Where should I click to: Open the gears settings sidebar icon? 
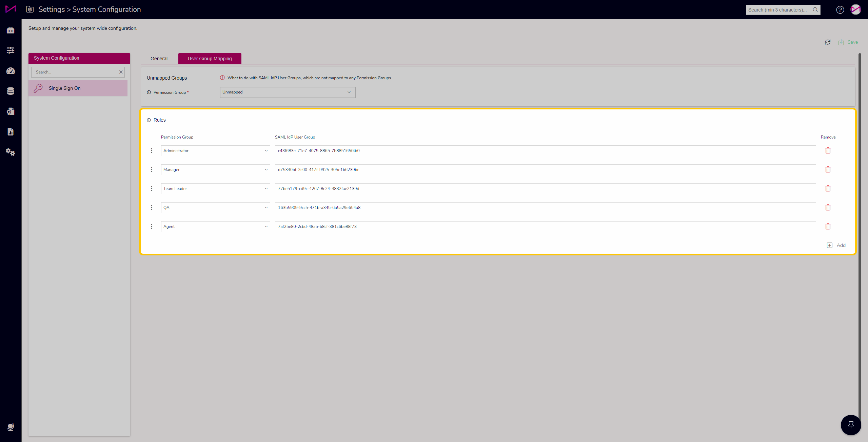click(11, 152)
